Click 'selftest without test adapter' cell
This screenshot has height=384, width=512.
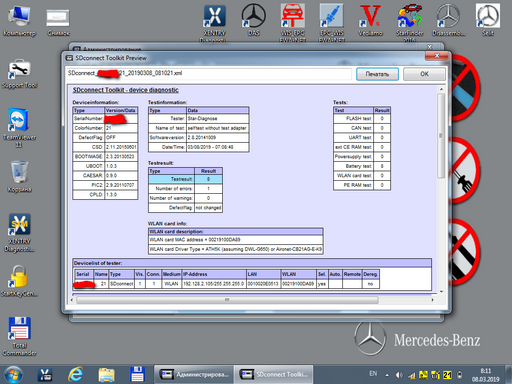click(x=217, y=128)
